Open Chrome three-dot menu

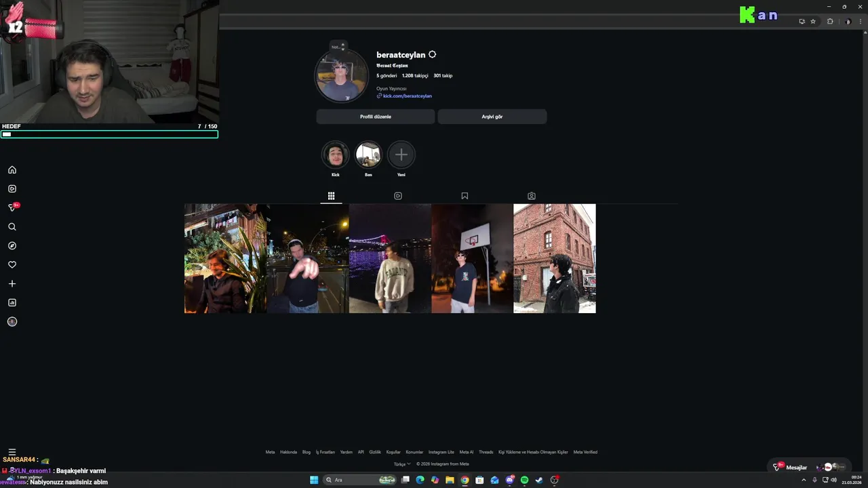(x=860, y=22)
